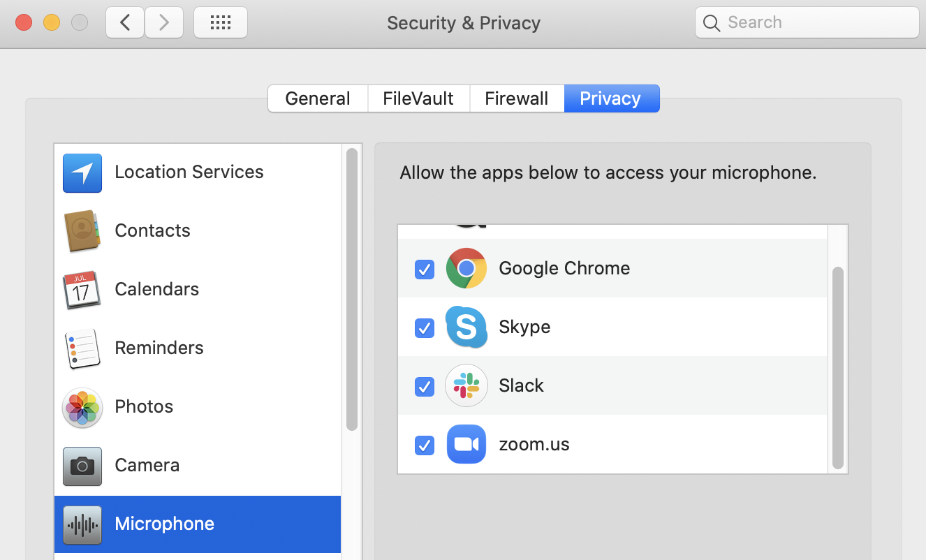The width and height of the screenshot is (926, 560).
Task: Disable Slack microphone permission
Action: (x=424, y=387)
